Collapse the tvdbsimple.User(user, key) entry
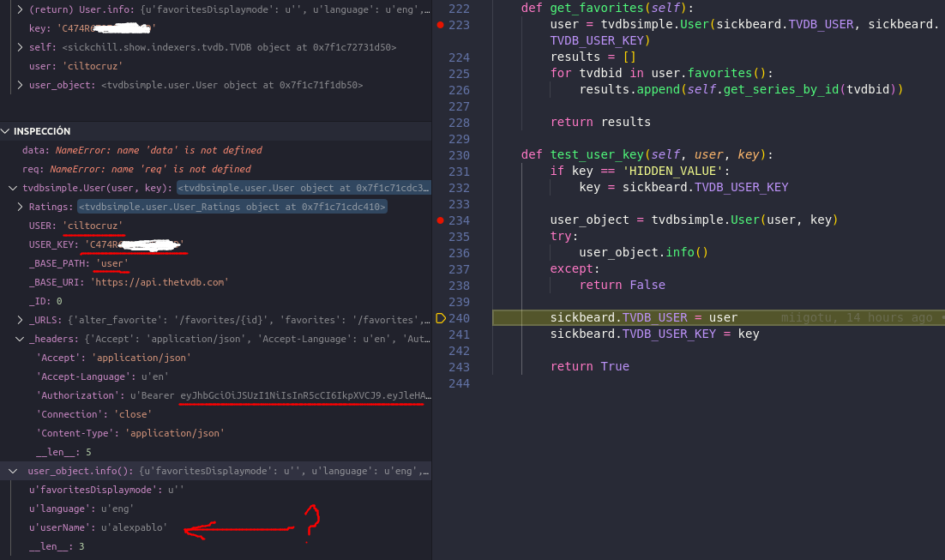This screenshot has height=560, width=945. (13, 188)
